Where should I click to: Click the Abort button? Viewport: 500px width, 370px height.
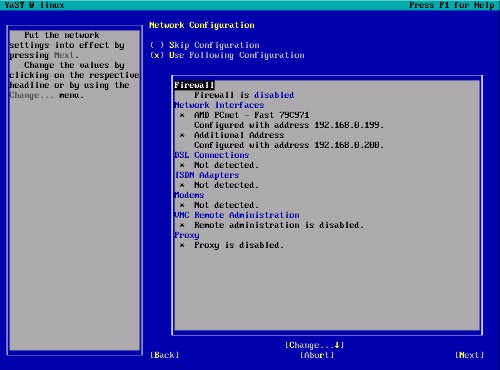click(x=317, y=355)
